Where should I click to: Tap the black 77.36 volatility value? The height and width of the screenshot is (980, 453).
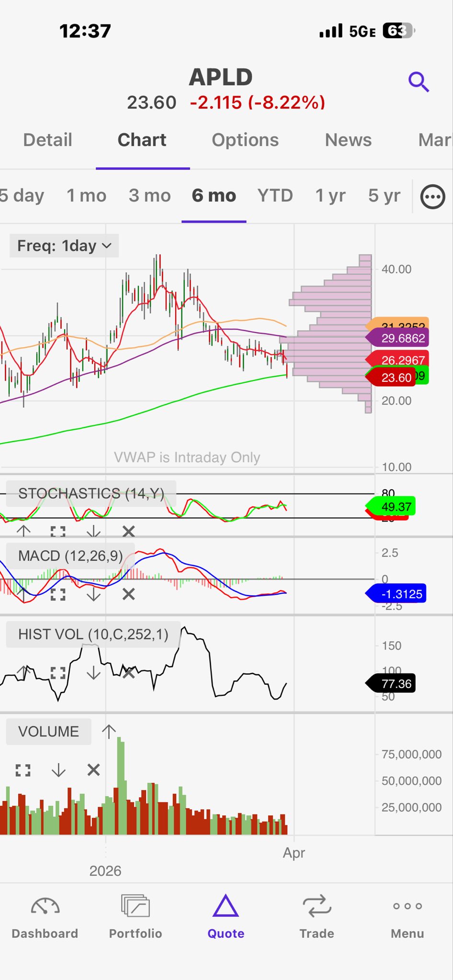391,684
